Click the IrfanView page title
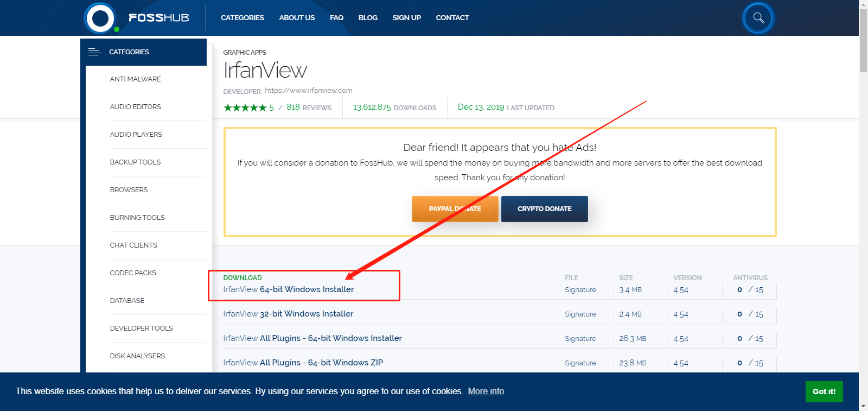Viewport: 868px width, 411px height. pos(265,71)
